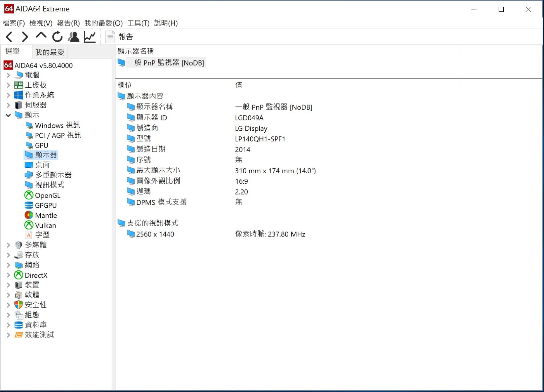Click the OpenGL icon in tree
The width and height of the screenshot is (544, 392).
click(x=29, y=195)
